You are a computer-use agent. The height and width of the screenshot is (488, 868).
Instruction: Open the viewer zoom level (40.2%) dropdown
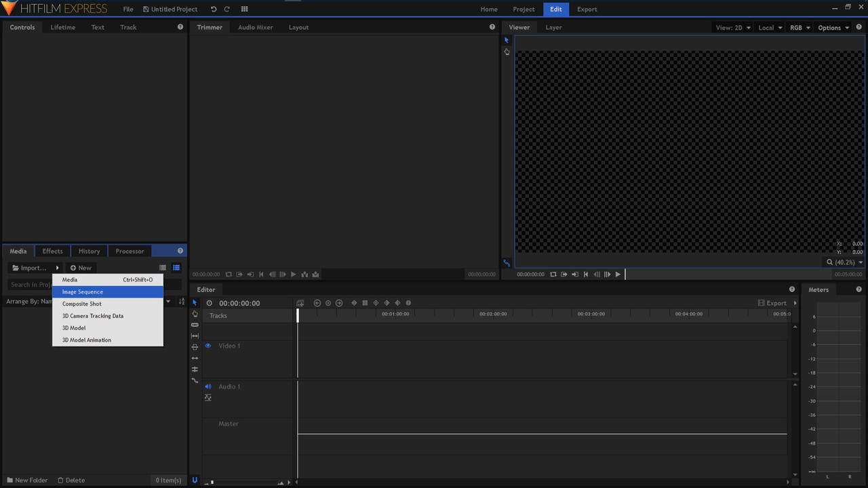(844, 262)
